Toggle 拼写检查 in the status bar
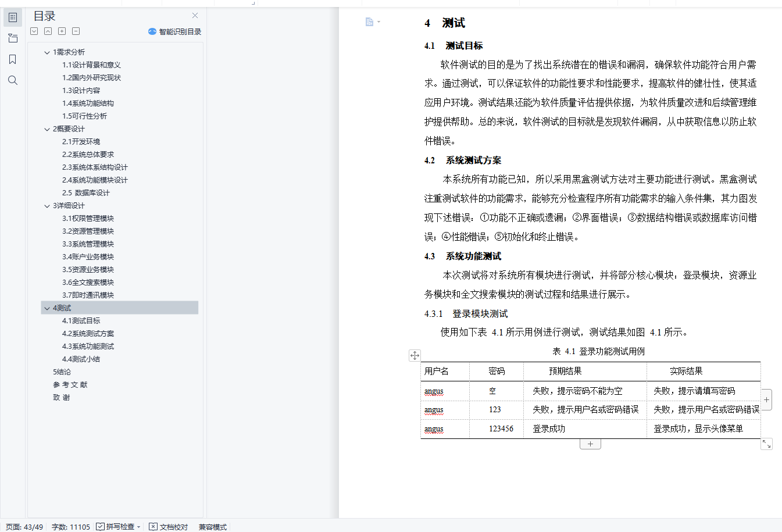 (115, 527)
